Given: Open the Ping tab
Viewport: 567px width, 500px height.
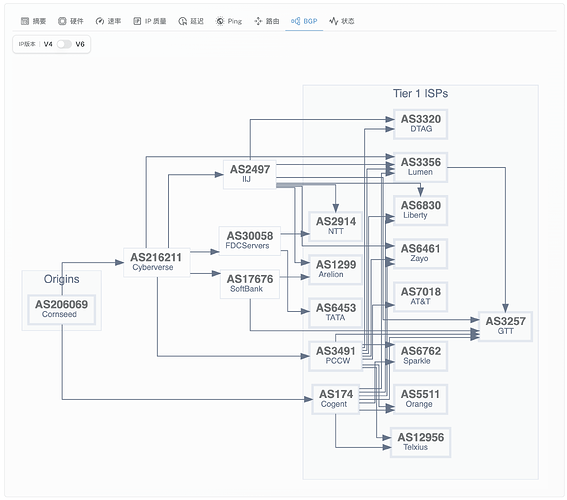Looking at the screenshot, I should (229, 21).
